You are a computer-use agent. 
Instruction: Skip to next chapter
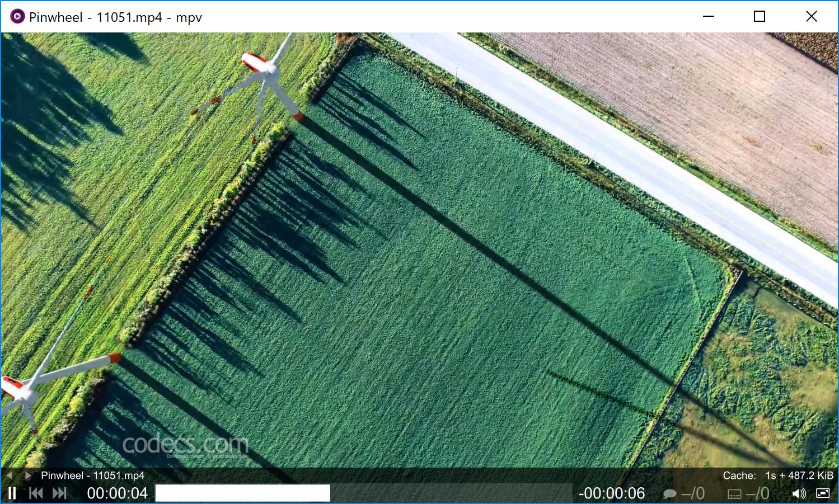(x=59, y=493)
